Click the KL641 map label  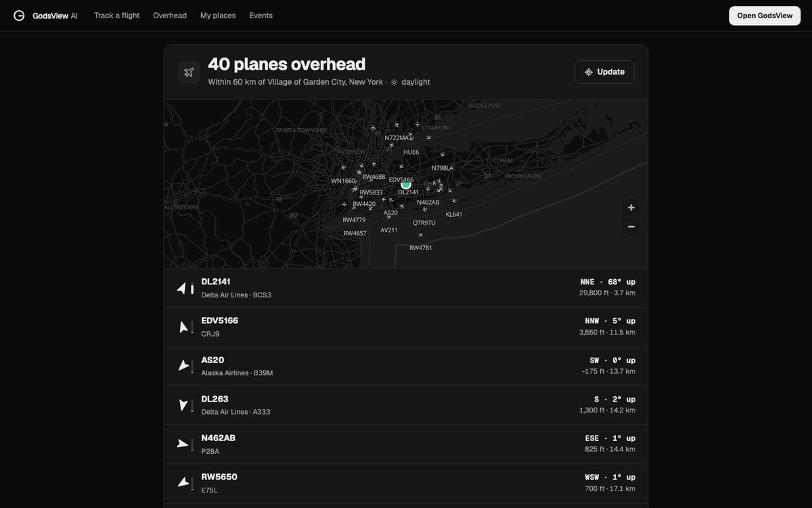click(x=454, y=215)
